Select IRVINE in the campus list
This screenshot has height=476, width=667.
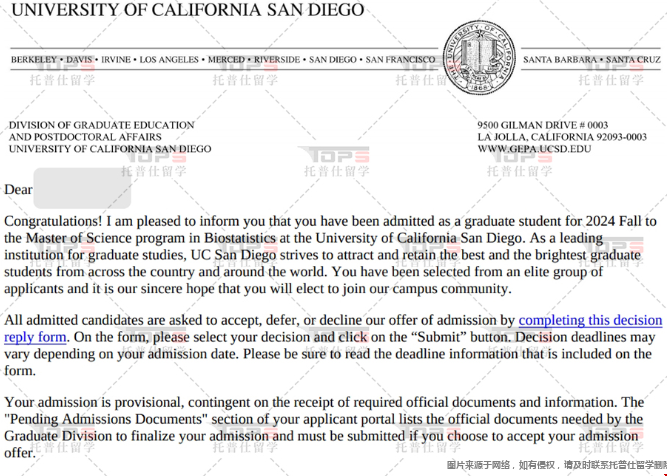point(116,60)
